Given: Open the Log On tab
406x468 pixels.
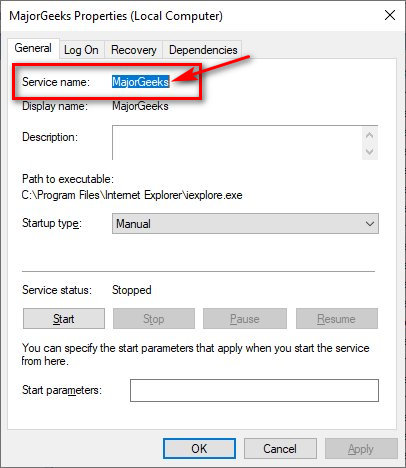Looking at the screenshot, I should (x=81, y=50).
